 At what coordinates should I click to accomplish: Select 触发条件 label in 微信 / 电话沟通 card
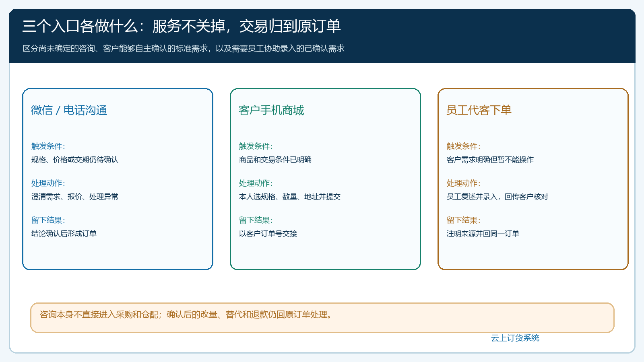[x=48, y=146]
